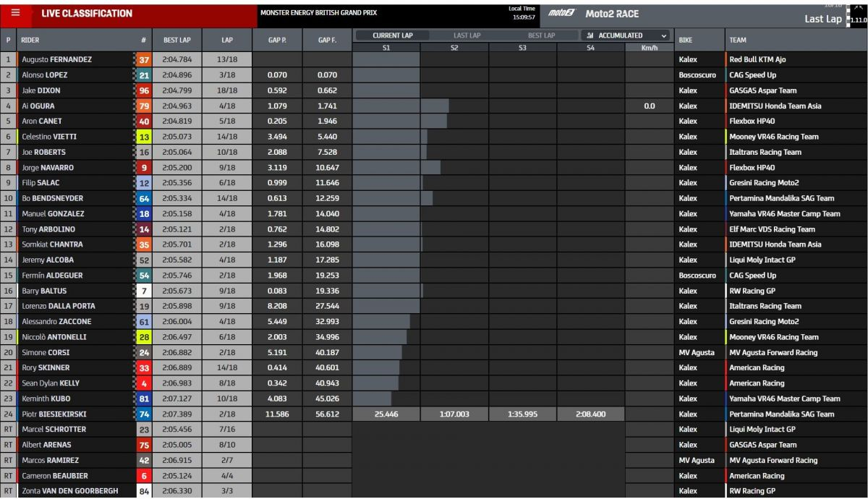
Task: Click number badge 33 of Rory Skinner
Action: [144, 368]
